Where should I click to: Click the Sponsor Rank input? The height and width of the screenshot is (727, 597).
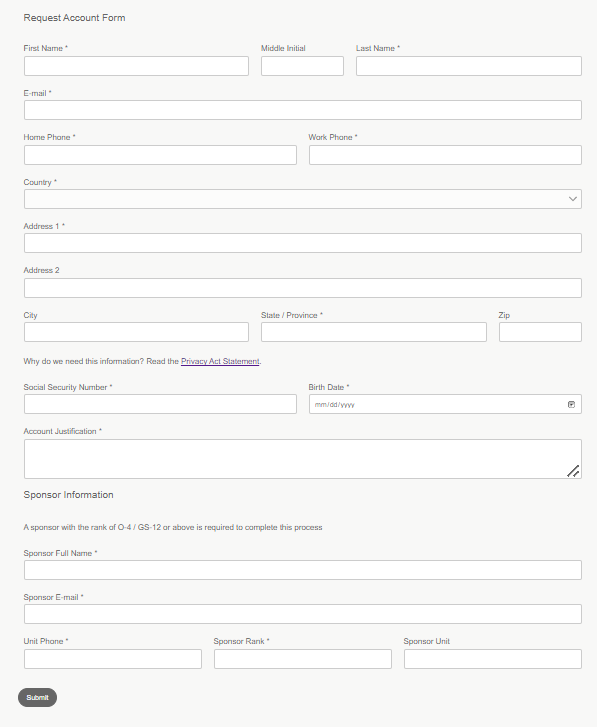[303, 659]
